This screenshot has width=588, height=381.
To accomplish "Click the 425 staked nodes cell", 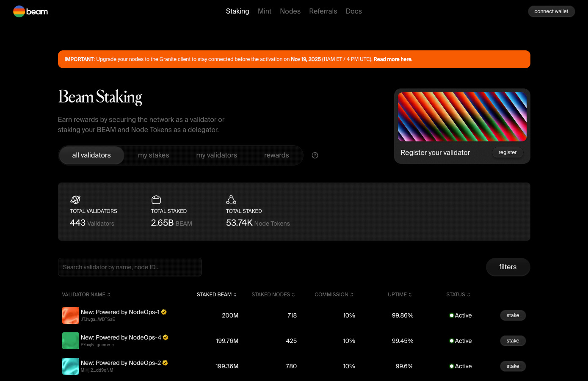I will [291, 341].
